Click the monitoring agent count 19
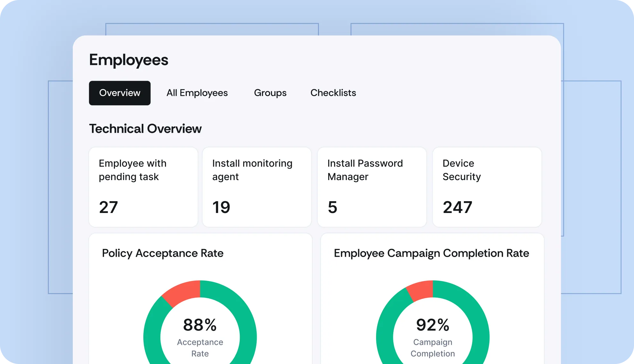 [x=221, y=207]
